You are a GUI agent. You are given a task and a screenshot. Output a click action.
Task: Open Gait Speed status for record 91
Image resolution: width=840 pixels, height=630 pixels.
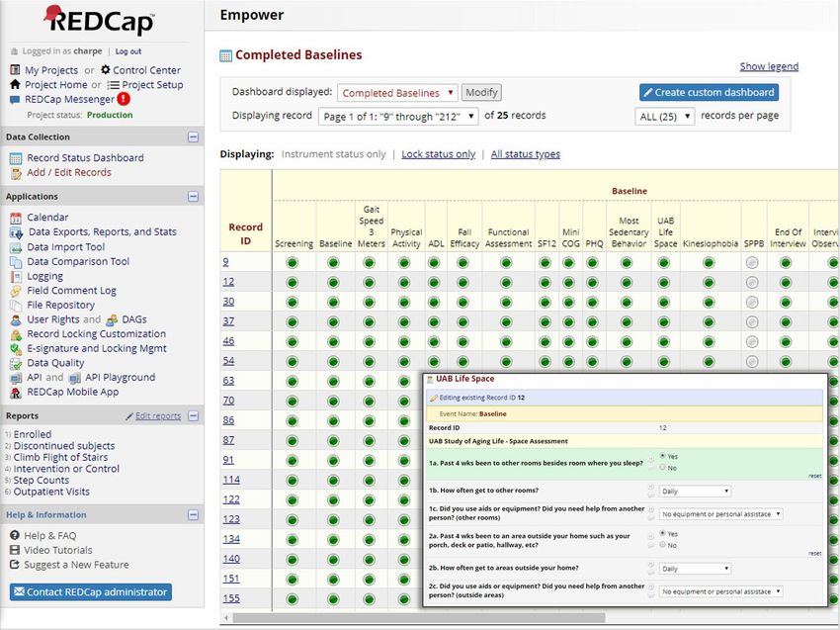tap(370, 461)
